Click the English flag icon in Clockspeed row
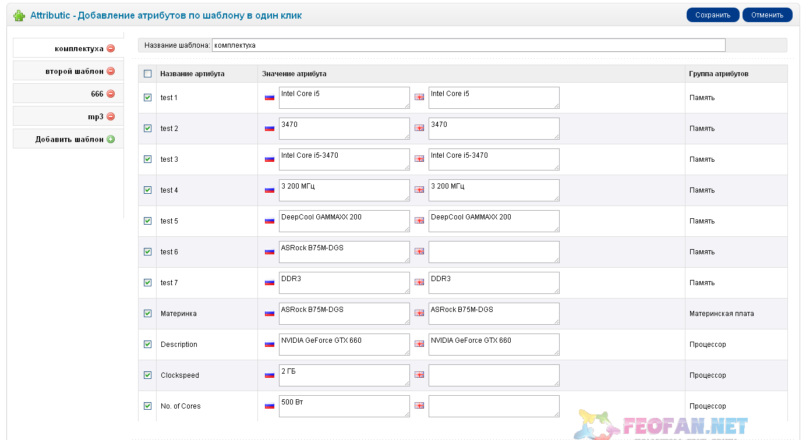Image resolution: width=806 pixels, height=440 pixels. (x=419, y=375)
